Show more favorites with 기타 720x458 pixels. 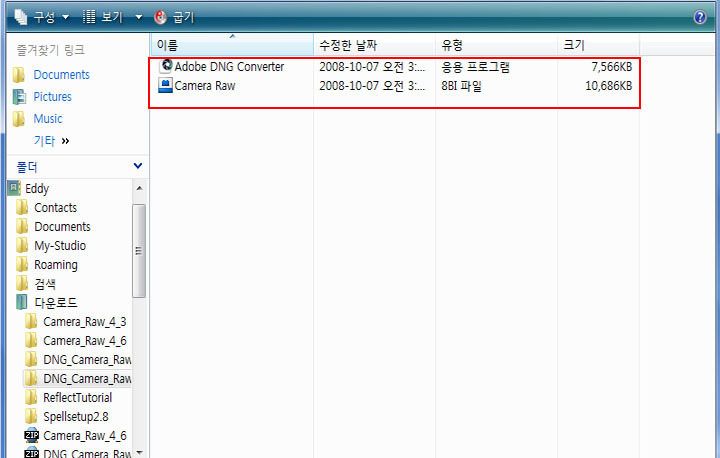coord(51,141)
